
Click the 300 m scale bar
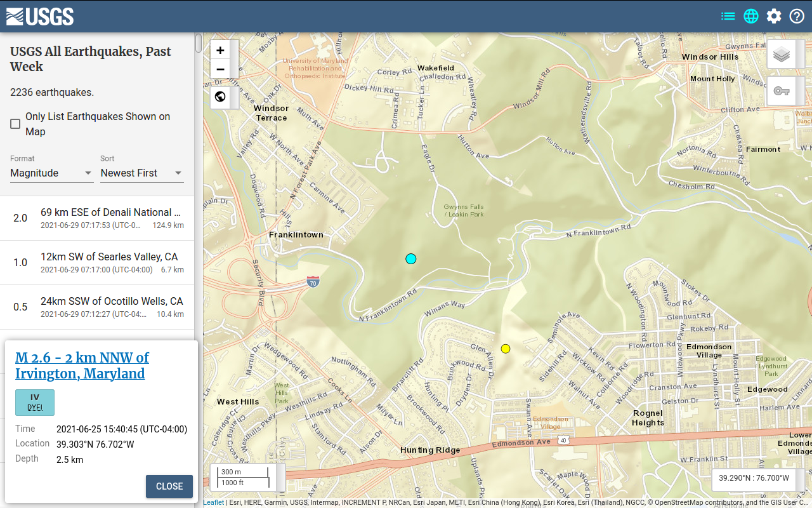[x=243, y=472]
